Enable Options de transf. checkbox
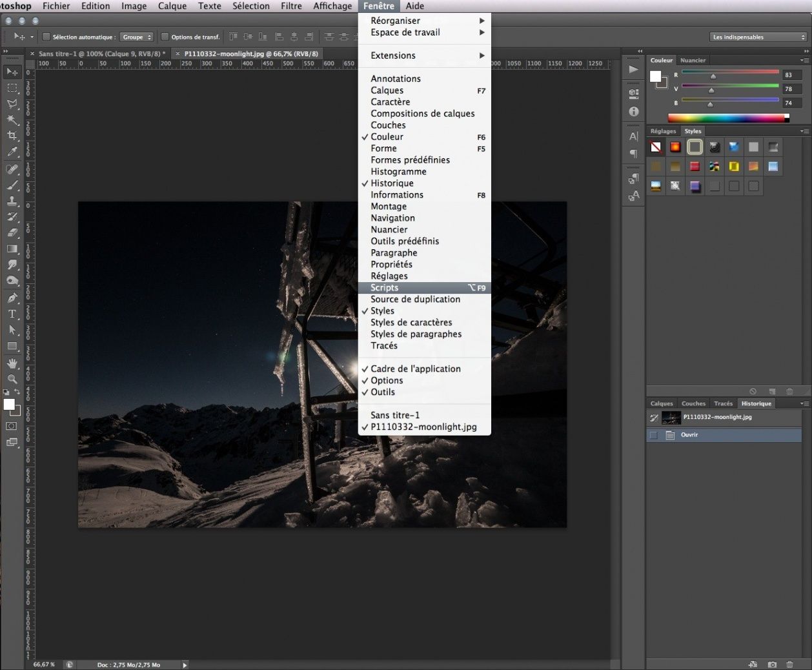Viewport: 812px width, 670px height. pos(165,37)
